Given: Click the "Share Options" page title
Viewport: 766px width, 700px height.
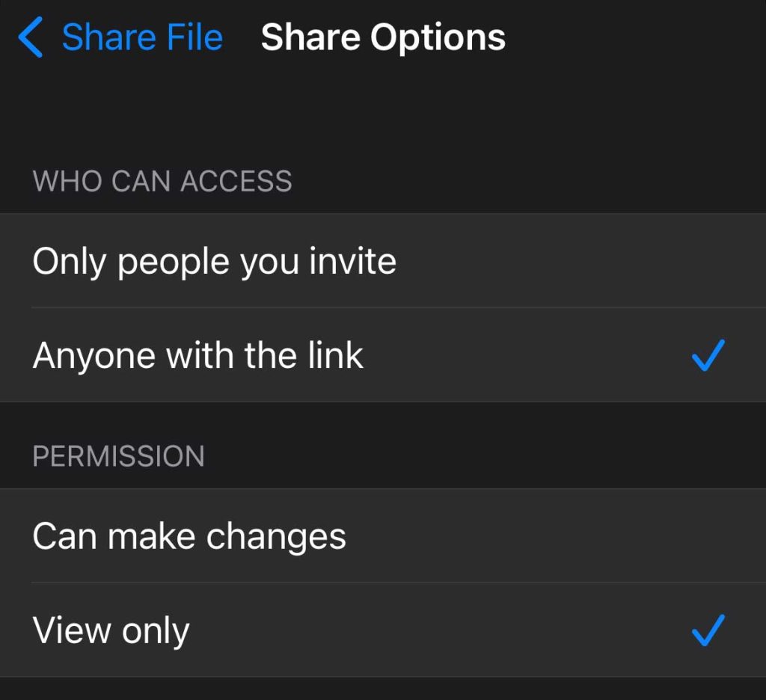Looking at the screenshot, I should [x=383, y=37].
